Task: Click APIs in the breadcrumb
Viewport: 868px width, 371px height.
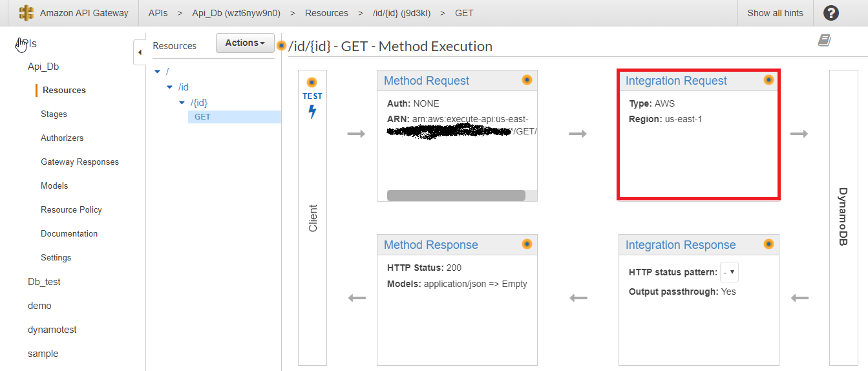Action: pos(158,13)
